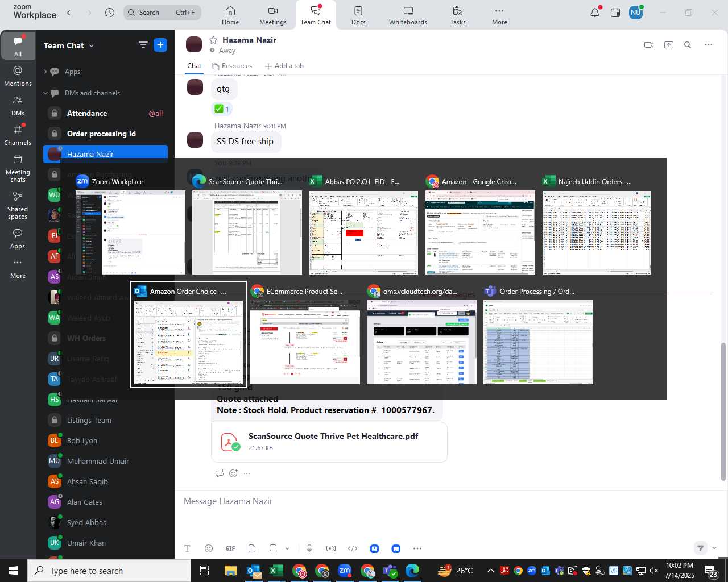
Task: Switch to Order Processing Teams thumbnail
Action: 538,335
